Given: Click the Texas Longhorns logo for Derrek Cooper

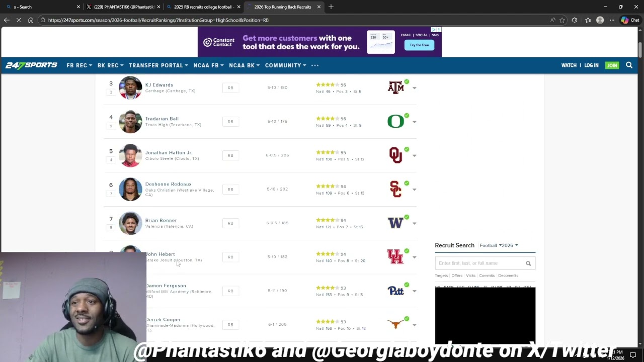Looking at the screenshot, I should pos(396,325).
